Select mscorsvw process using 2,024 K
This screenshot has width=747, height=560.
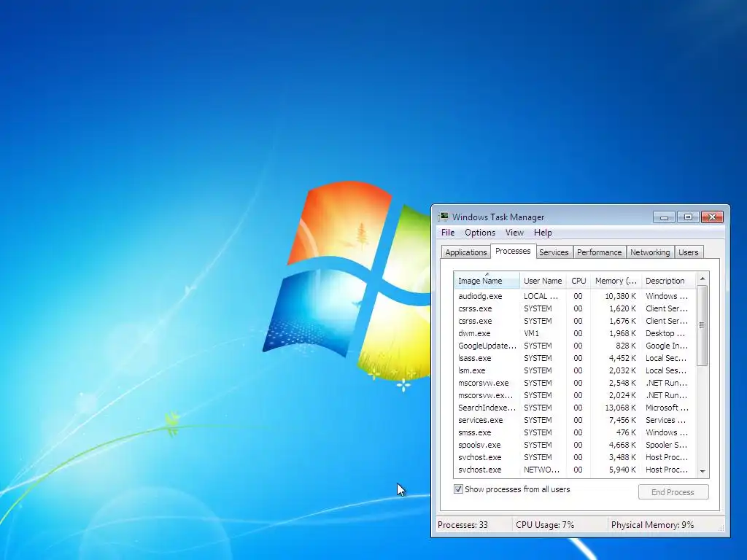tap(575, 394)
